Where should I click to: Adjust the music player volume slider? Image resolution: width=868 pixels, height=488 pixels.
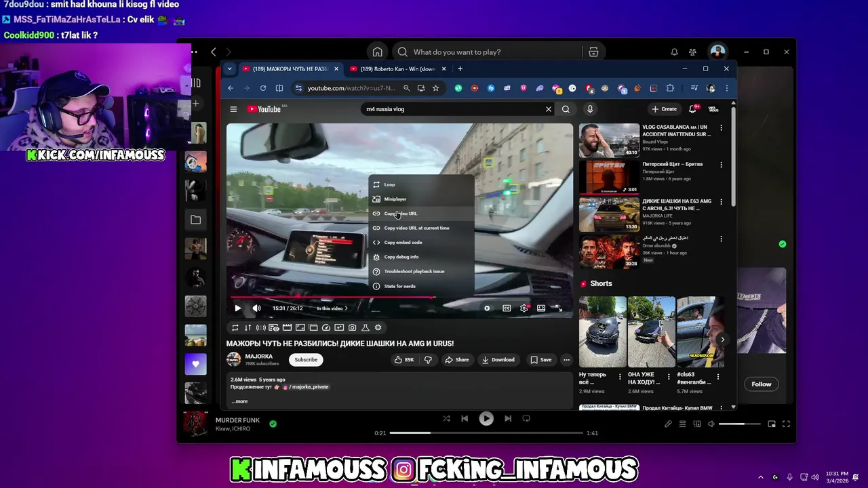[741, 424]
